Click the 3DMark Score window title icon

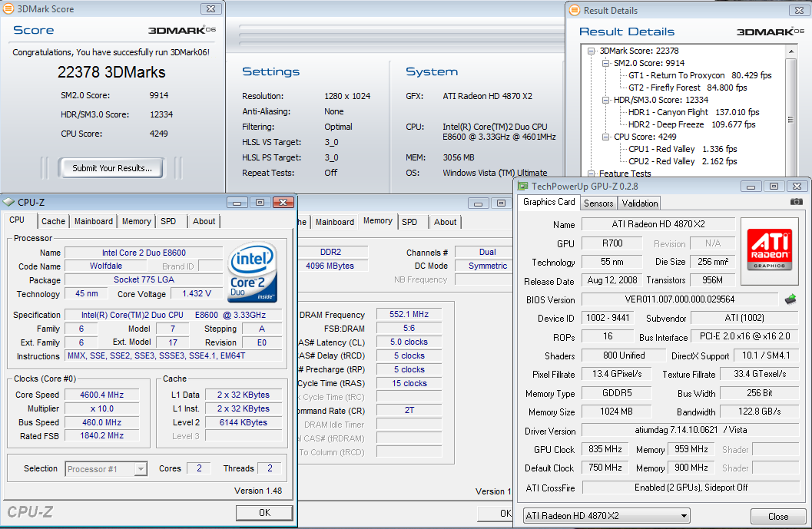pos(8,8)
